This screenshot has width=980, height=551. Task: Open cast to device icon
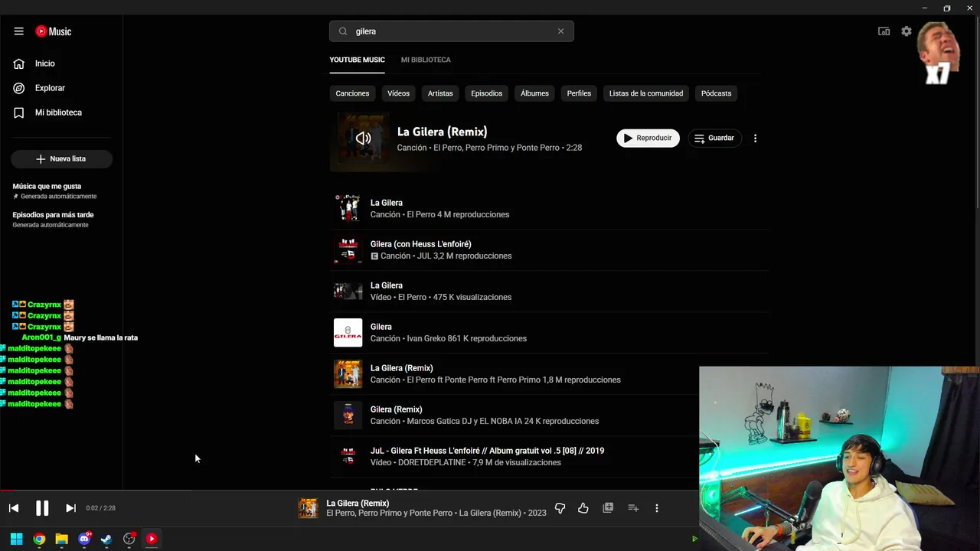(x=884, y=31)
